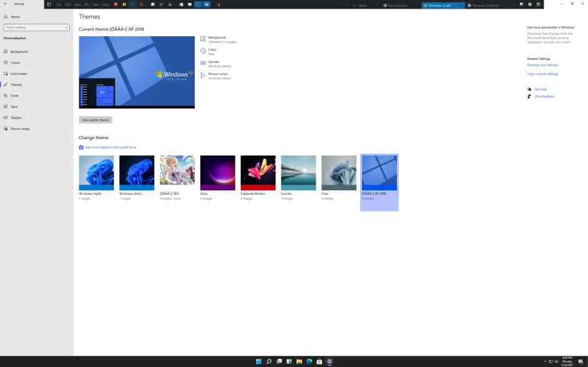Open Background slideshow option for current theme
Viewport: 588px width, 367px height.
coord(218,39)
